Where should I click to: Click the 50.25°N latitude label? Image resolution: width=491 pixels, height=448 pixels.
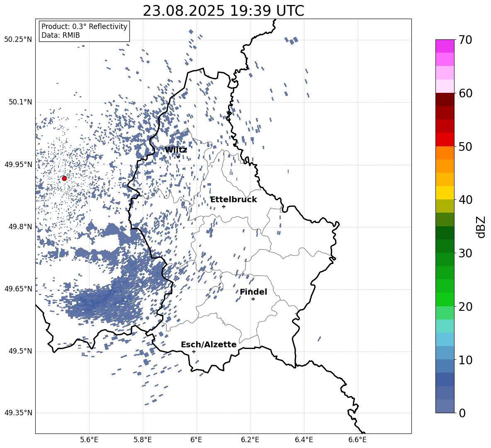[18, 40]
